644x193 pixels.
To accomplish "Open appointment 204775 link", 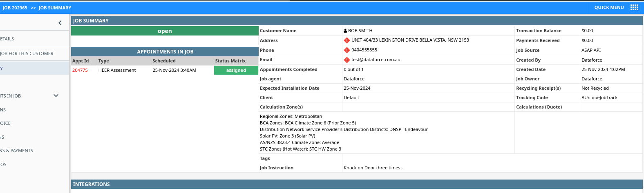I will (80, 70).
